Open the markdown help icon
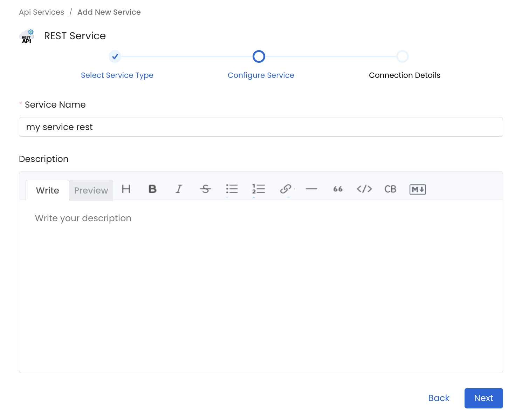Screen dimensions: 522x420 click(x=417, y=189)
